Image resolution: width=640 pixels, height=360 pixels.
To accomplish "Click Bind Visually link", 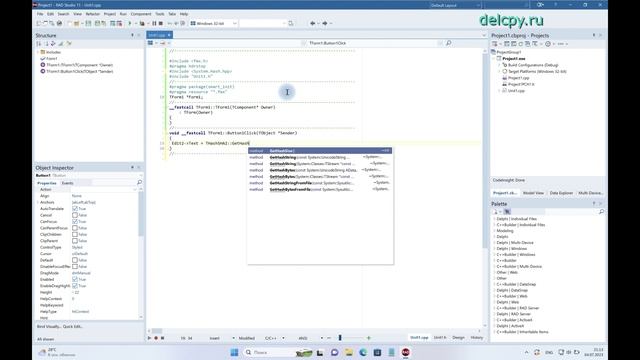I will point(49,327).
